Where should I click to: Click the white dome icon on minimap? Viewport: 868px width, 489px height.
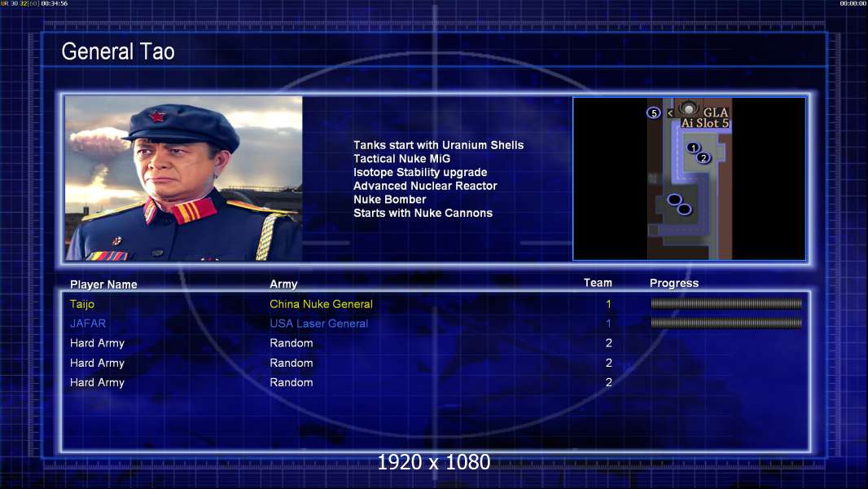pos(688,108)
